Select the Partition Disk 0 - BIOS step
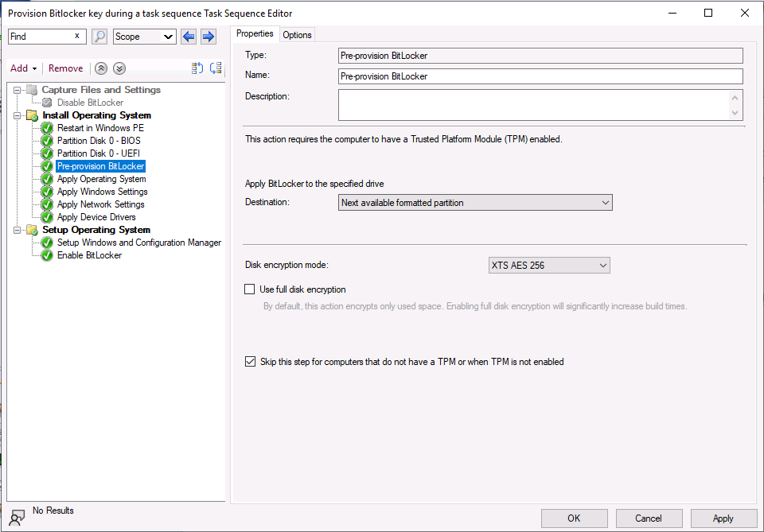This screenshot has width=764, height=532. [x=99, y=141]
